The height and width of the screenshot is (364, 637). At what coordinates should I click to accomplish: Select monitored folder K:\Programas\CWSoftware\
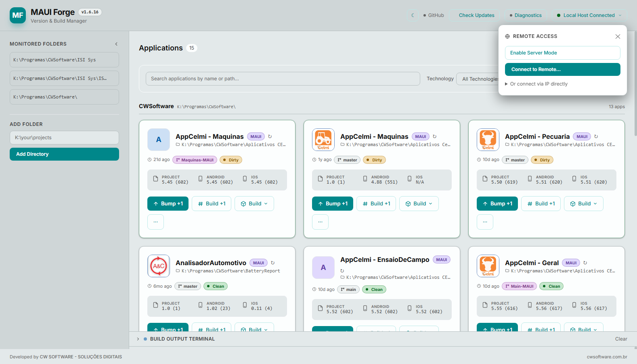click(x=64, y=97)
